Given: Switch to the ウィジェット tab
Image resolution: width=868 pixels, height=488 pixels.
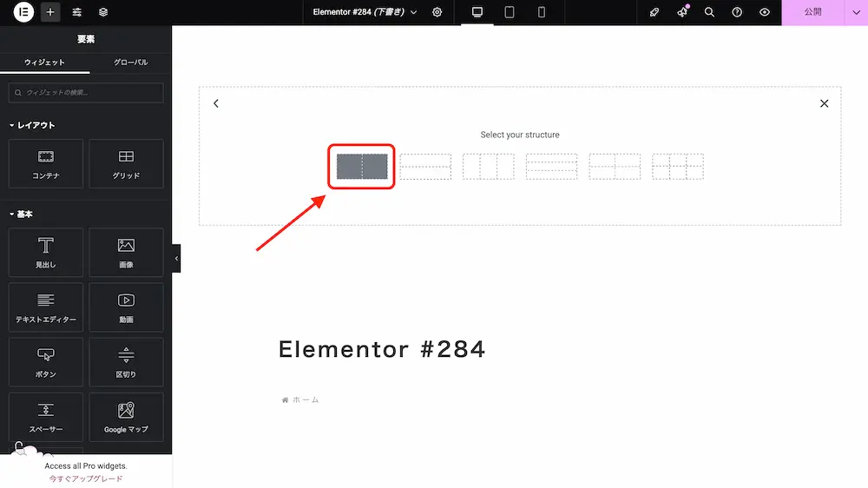Looking at the screenshot, I should (45, 63).
